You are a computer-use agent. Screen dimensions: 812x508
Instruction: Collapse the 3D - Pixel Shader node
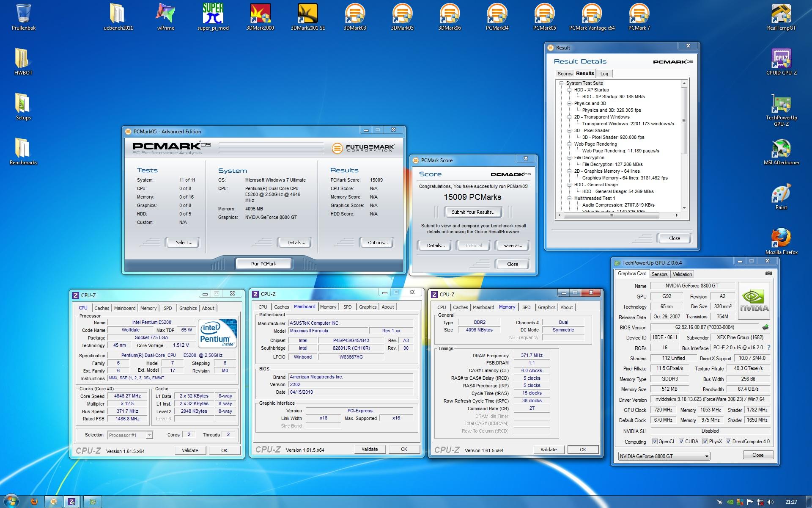[x=570, y=131]
